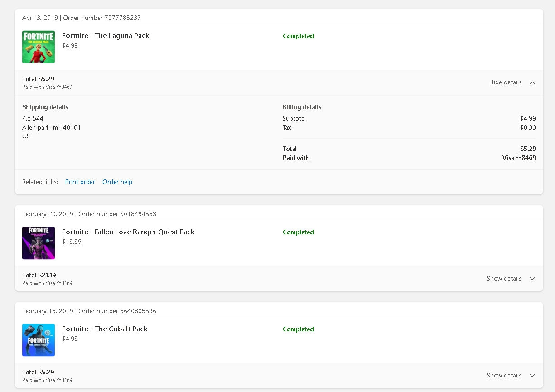Image resolution: width=555 pixels, height=392 pixels.
Task: Click the bold $5.29 billing total amount
Action: (x=528, y=149)
